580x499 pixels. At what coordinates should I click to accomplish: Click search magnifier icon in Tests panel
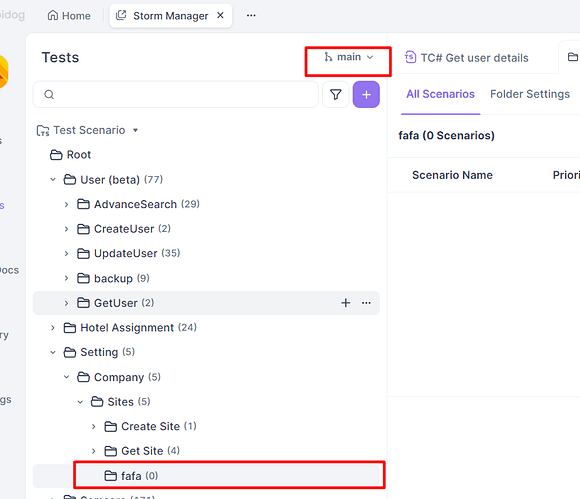(x=49, y=95)
